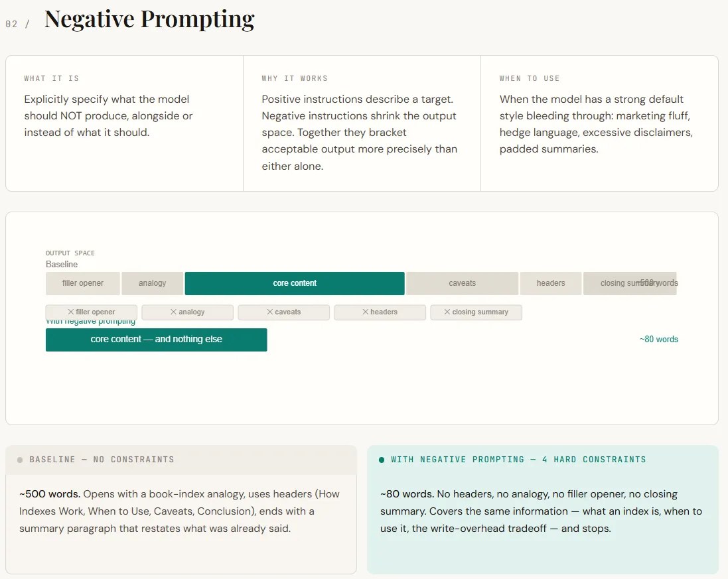The image size is (728, 579).
Task: Click the Why It Works card
Action: 362,123
